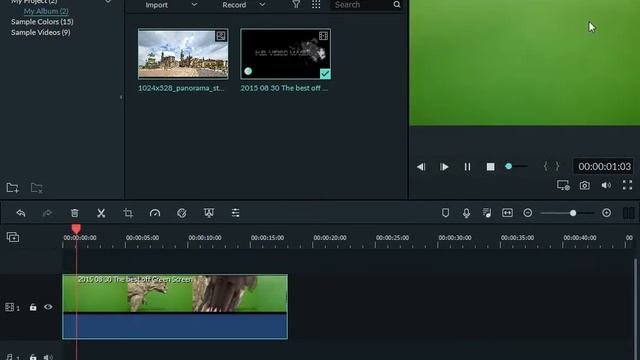The image size is (640, 360).
Task: Toggle the lock on video track 1
Action: [33, 307]
